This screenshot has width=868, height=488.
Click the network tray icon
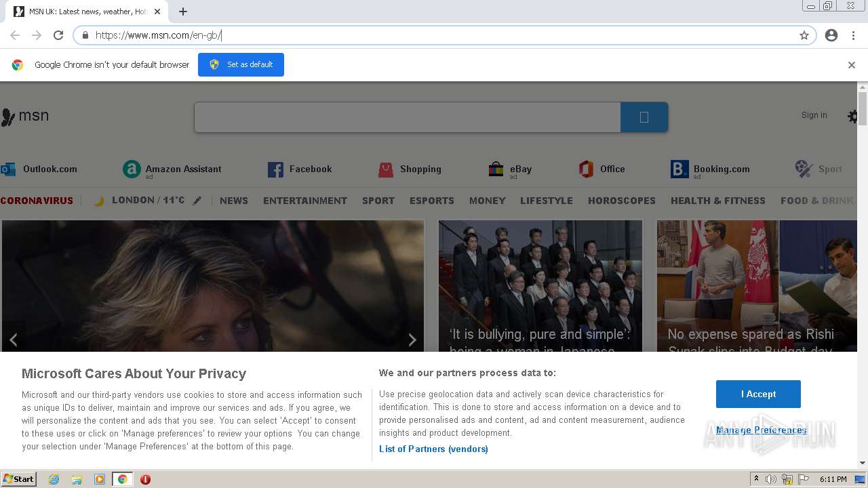(787, 479)
